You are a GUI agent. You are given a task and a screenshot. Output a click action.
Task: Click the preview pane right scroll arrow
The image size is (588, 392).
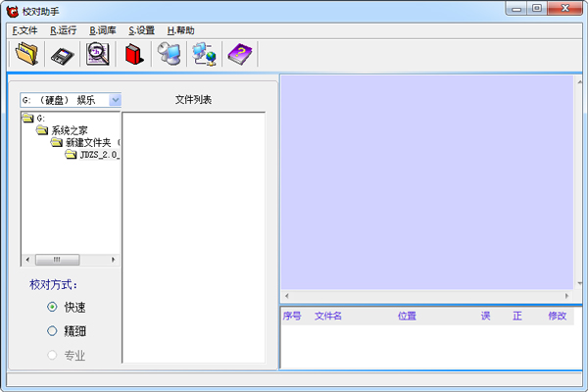coord(566,296)
